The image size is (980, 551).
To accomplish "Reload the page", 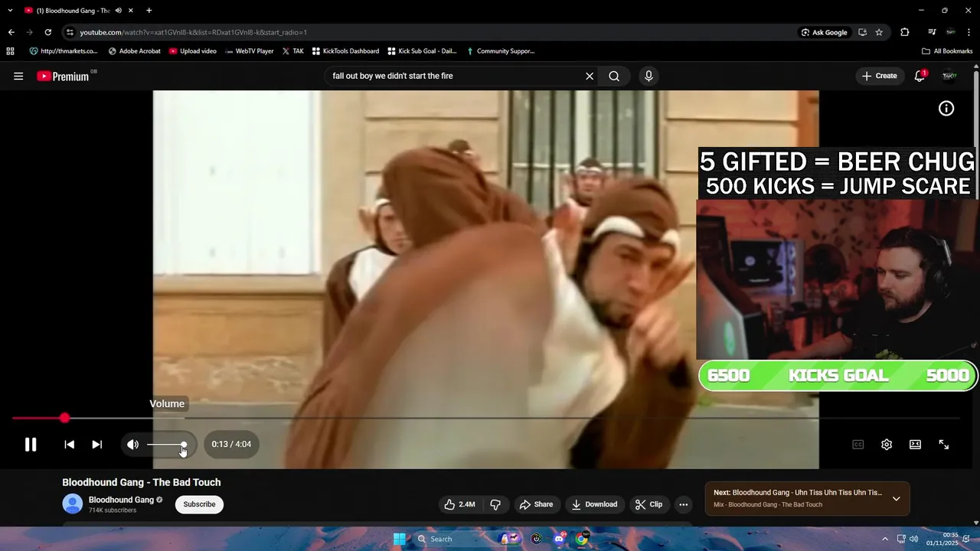I will pos(47,32).
